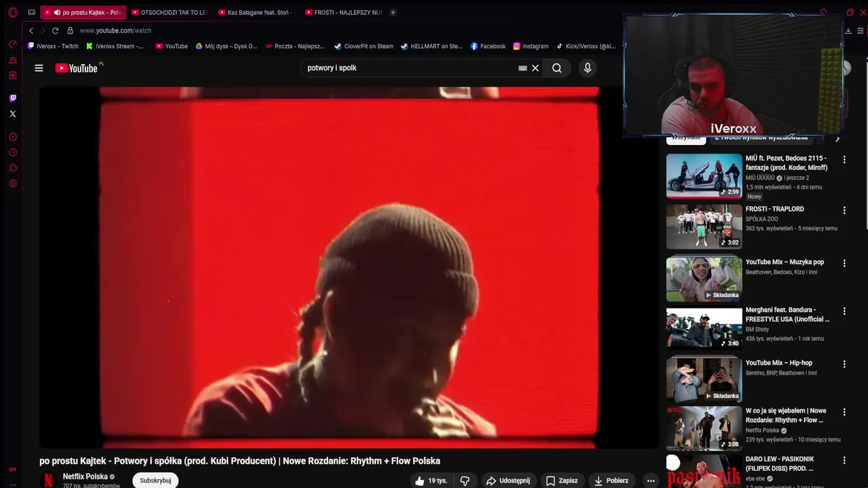
Task: Go to YouTube home via logo
Action: pos(77,68)
